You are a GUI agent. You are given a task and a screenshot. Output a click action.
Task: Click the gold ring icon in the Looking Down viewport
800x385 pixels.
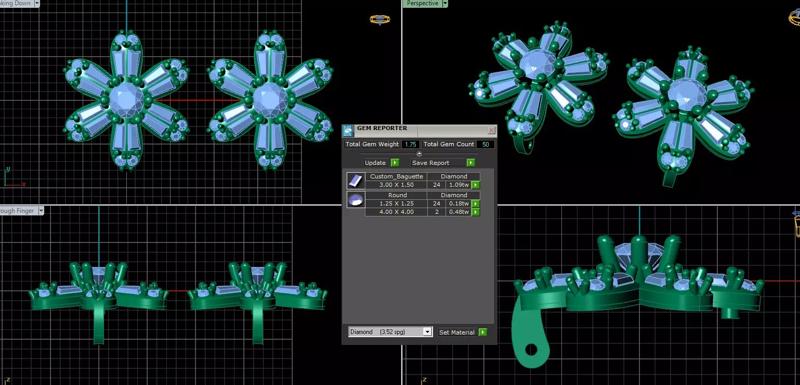380,20
